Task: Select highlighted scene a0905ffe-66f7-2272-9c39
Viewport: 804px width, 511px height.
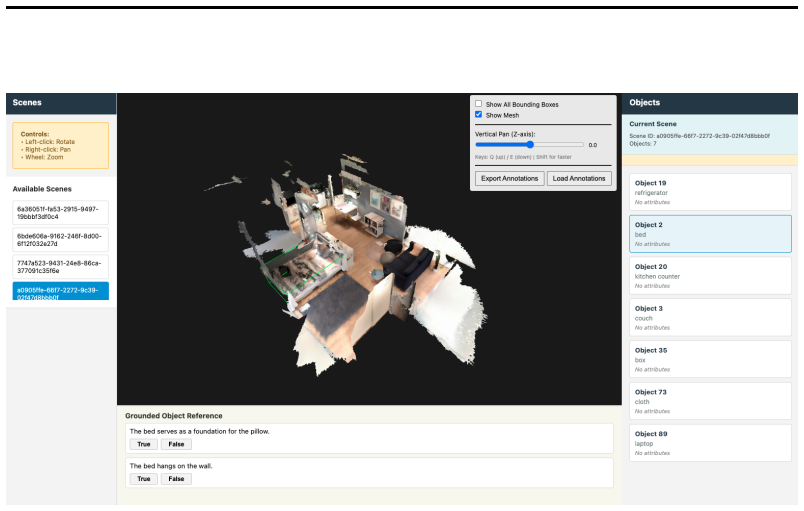Action: click(61, 291)
